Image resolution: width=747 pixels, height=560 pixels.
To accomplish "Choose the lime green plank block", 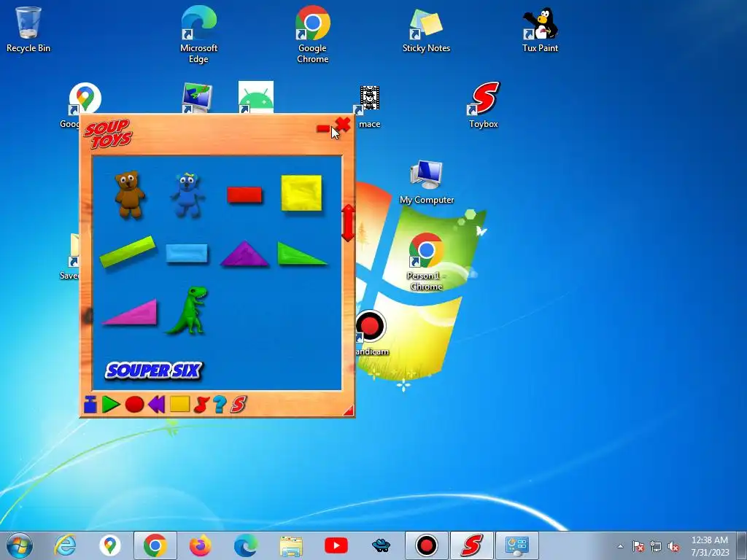I will click(x=128, y=251).
